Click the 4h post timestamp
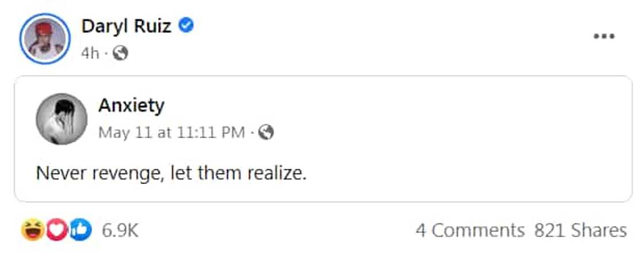644x254 pixels. pyautogui.click(x=90, y=54)
